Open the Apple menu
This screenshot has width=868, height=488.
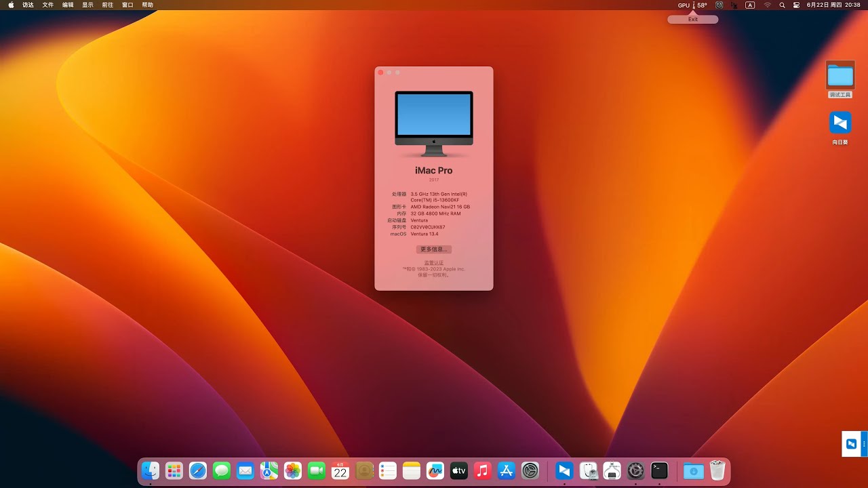tap(11, 5)
